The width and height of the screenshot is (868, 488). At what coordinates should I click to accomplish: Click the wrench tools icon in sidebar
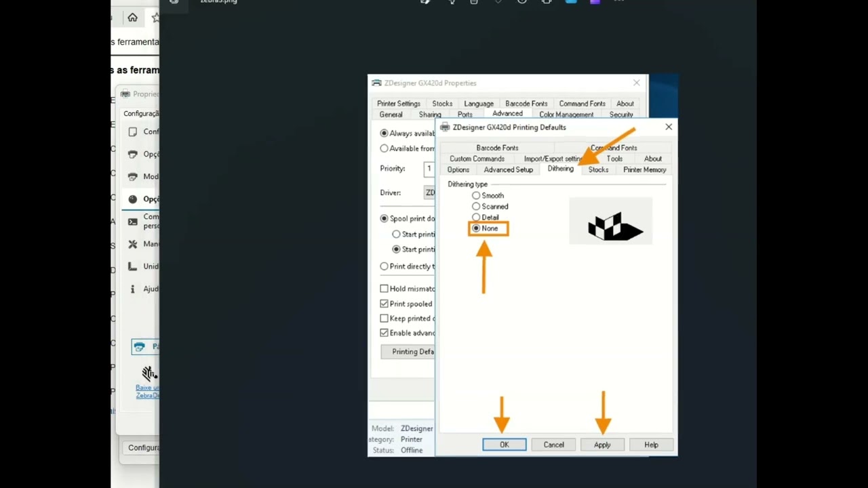132,244
